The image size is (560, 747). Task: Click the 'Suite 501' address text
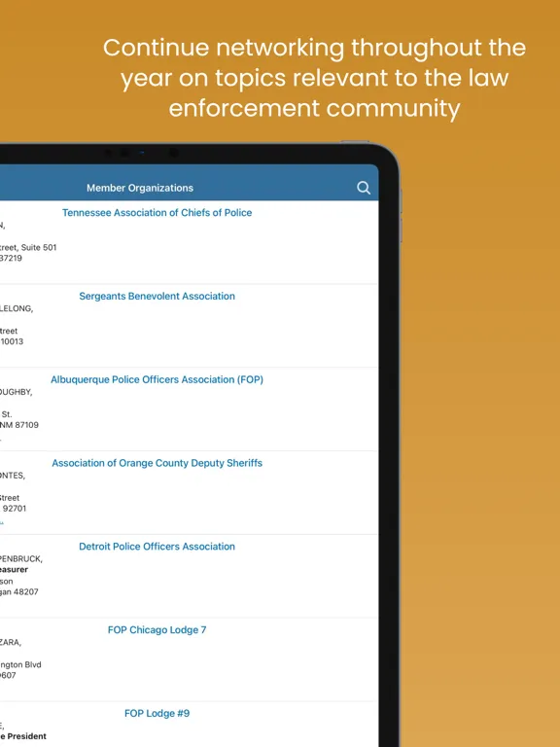pyautogui.click(x=39, y=247)
